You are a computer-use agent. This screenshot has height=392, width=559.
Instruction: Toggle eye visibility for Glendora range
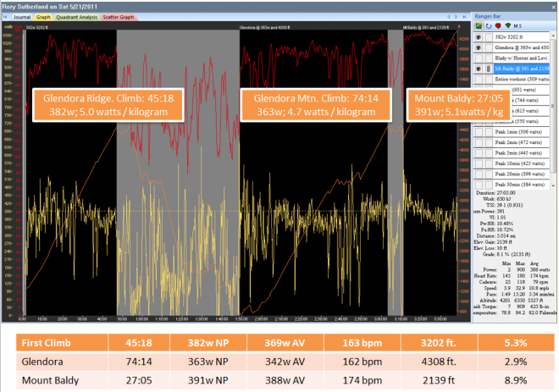(x=478, y=48)
